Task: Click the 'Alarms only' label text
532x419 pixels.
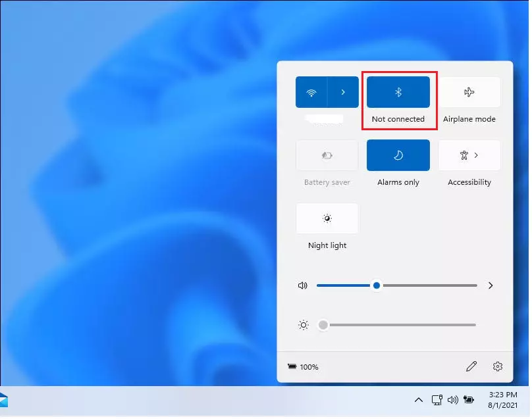Action: tap(398, 182)
